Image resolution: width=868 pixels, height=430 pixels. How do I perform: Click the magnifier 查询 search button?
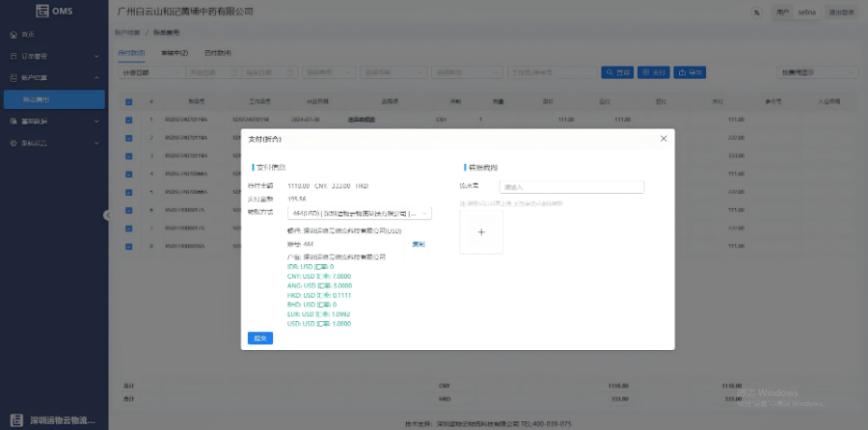click(x=617, y=72)
